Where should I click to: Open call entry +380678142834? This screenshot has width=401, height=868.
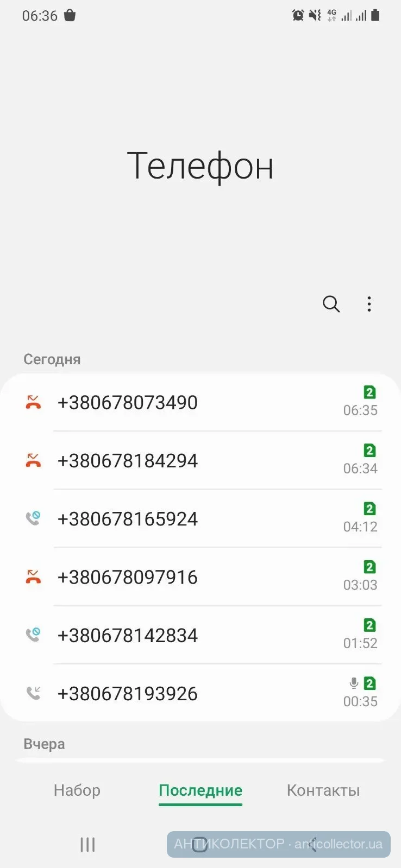coord(128,636)
